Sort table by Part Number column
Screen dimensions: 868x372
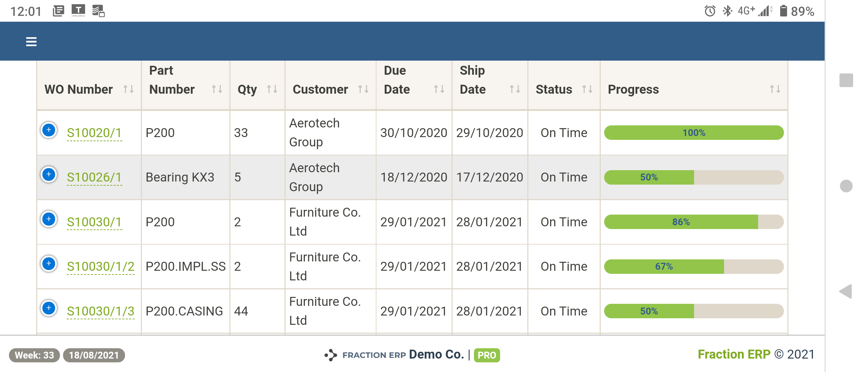pos(217,90)
